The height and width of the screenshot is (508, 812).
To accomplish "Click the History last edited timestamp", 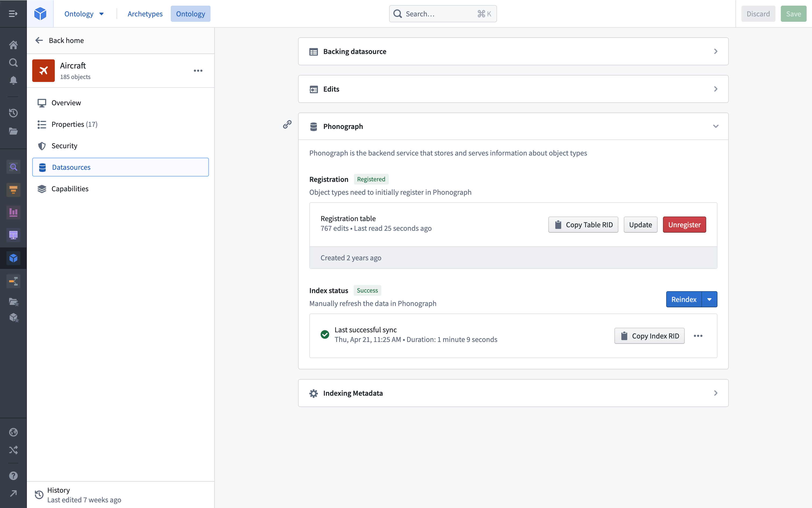I will [84, 500].
